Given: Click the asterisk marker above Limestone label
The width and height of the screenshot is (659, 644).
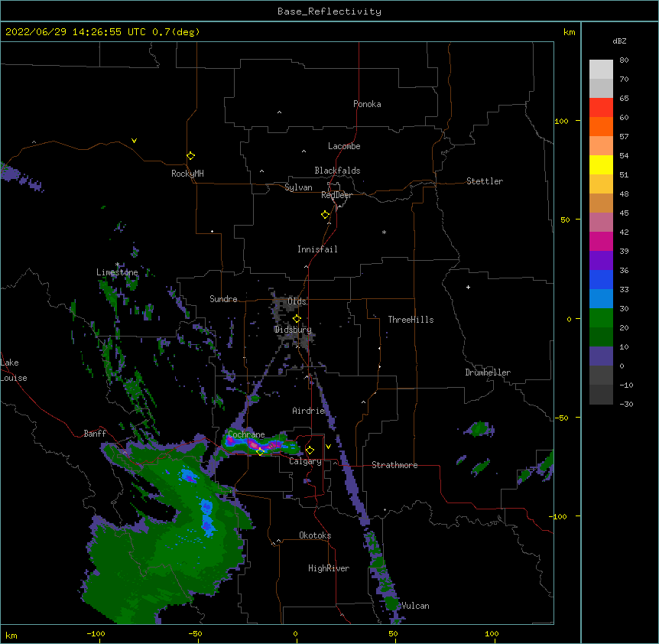Looking at the screenshot, I should pyautogui.click(x=117, y=265).
